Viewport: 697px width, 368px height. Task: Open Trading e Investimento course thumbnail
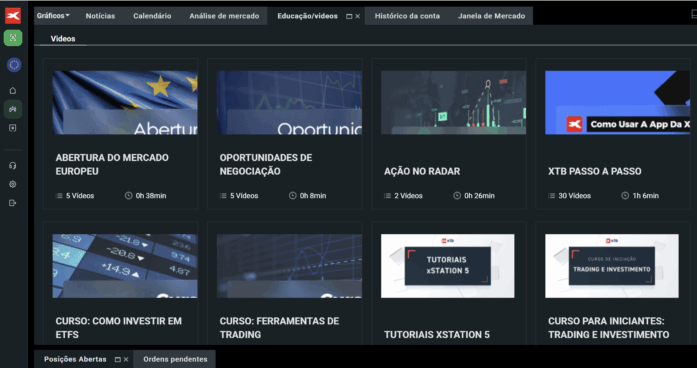(612, 266)
